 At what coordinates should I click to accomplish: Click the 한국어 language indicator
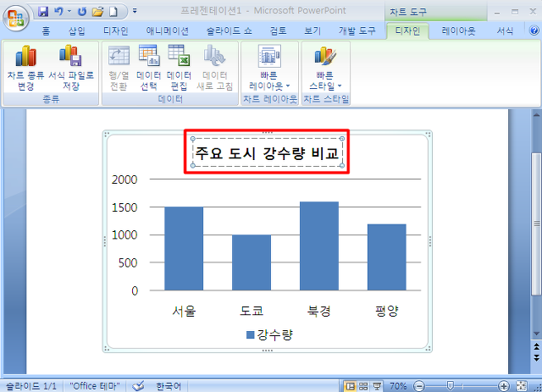point(169,386)
